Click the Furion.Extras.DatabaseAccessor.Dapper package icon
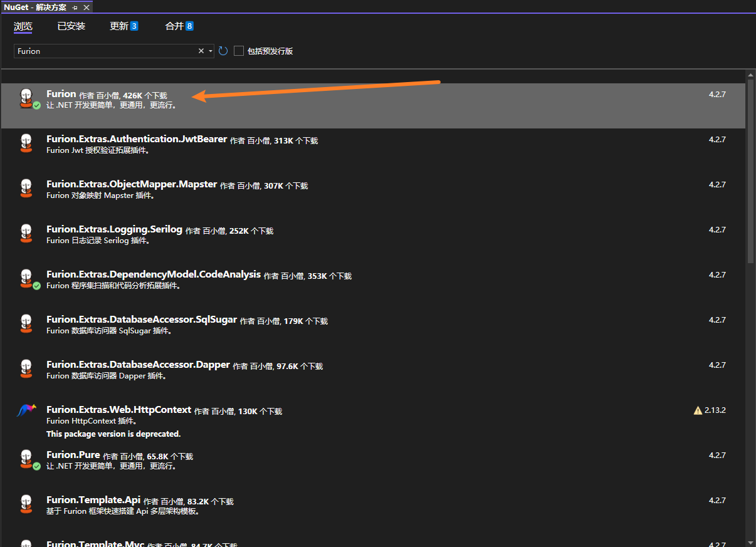Viewport: 756px width, 547px height. tap(26, 368)
